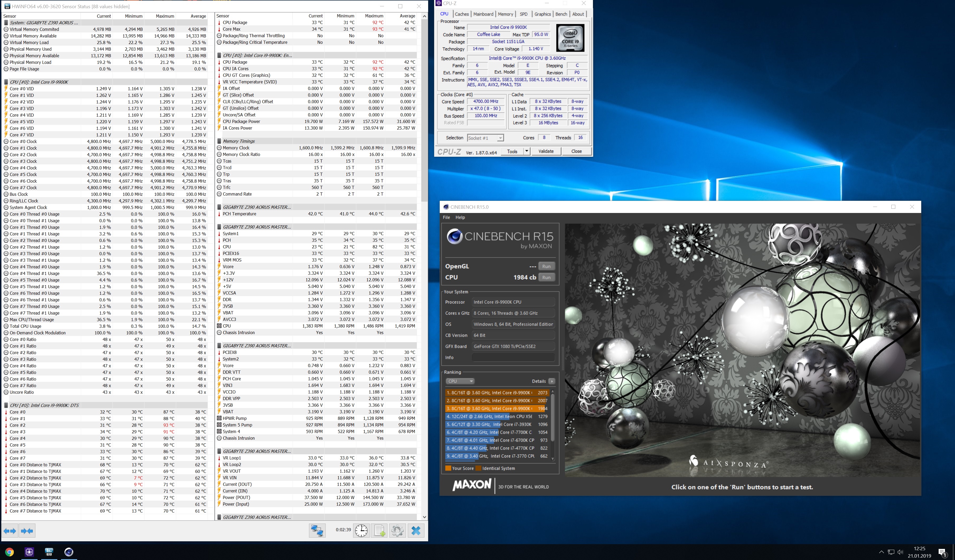955x560 pixels.
Task: Select the Core i7-7700K ranking row
Action: click(x=497, y=432)
